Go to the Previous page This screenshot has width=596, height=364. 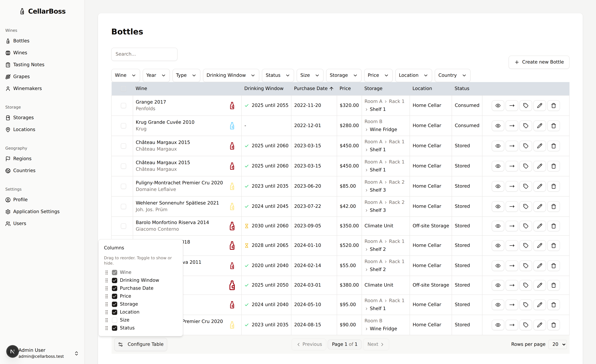(309, 344)
